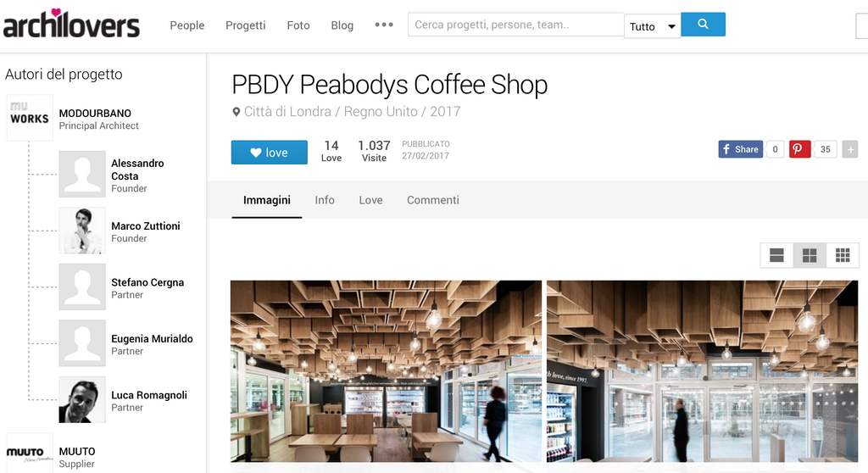868x473 pixels.
Task: Click the blue love button
Action: pyautogui.click(x=269, y=153)
